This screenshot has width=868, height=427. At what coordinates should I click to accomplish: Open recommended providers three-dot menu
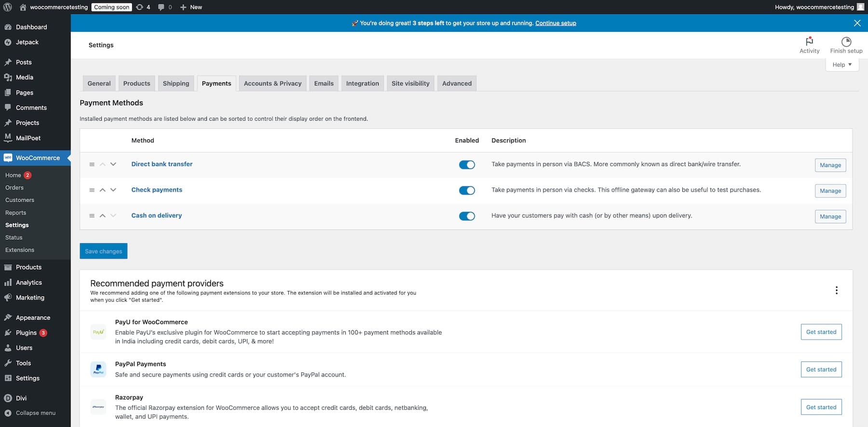click(836, 290)
